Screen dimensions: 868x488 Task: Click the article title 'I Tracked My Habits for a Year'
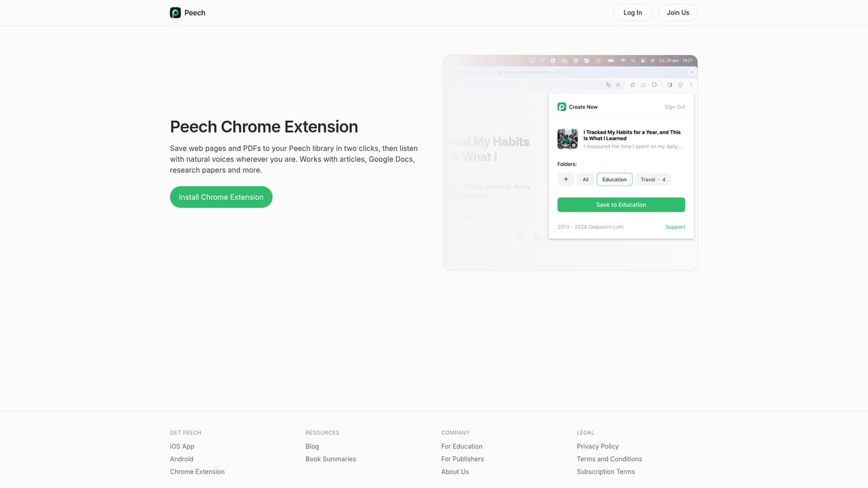tap(632, 135)
